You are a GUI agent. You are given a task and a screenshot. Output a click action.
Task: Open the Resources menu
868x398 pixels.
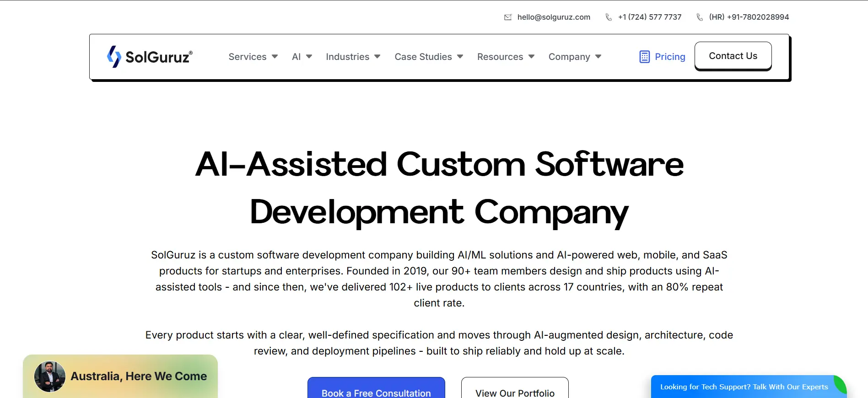click(500, 57)
